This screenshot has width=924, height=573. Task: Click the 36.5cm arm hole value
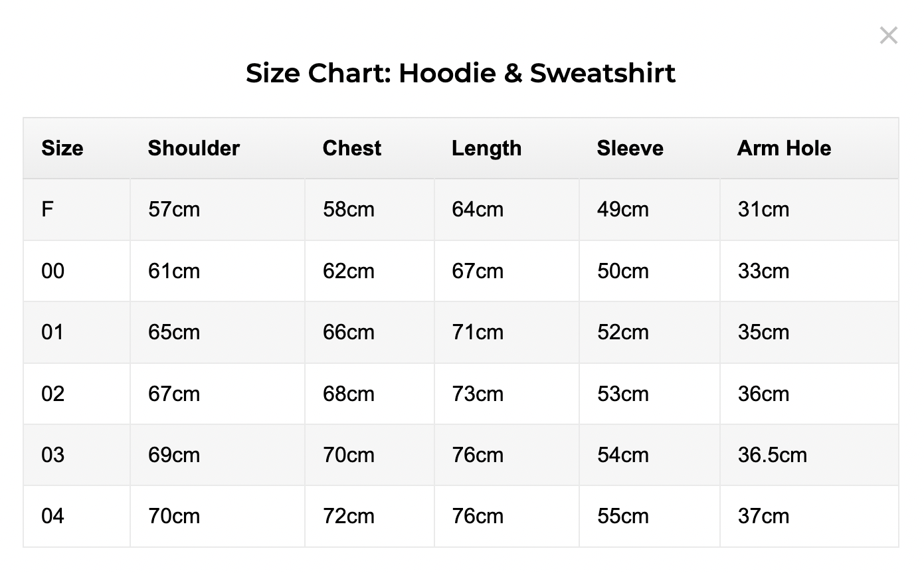(x=772, y=455)
